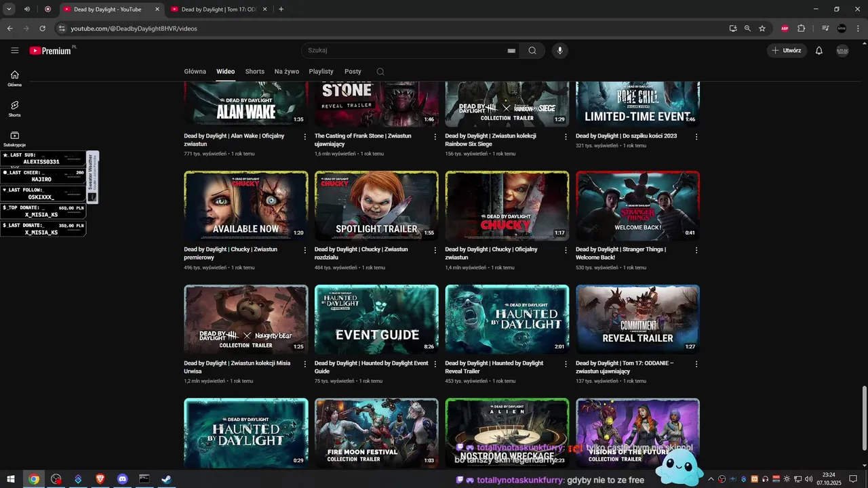Switch to the Główna channel tab
The width and height of the screenshot is (868, 488).
195,71
